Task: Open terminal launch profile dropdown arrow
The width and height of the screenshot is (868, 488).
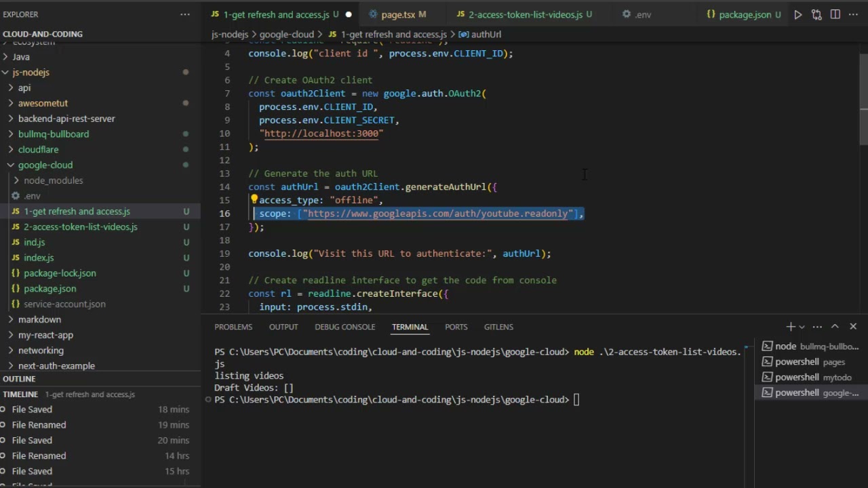Action: pyautogui.click(x=802, y=327)
